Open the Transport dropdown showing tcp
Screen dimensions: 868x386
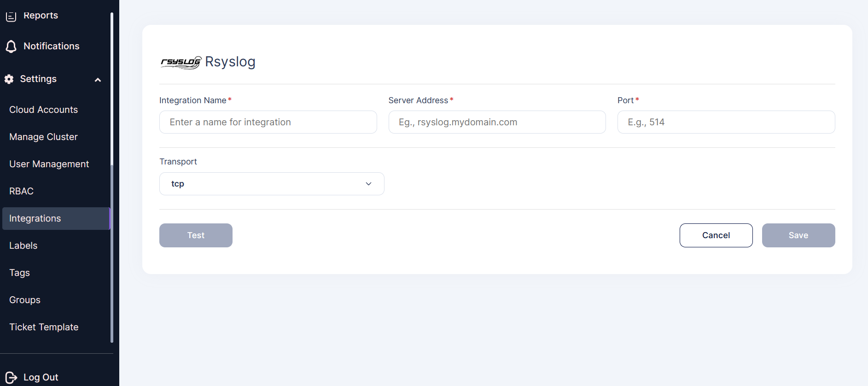pyautogui.click(x=272, y=184)
